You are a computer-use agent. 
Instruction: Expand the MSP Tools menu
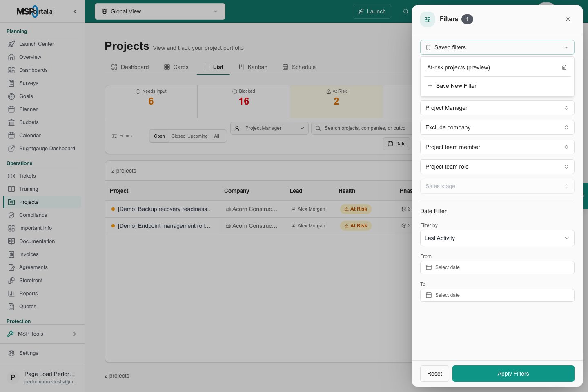[x=42, y=334]
